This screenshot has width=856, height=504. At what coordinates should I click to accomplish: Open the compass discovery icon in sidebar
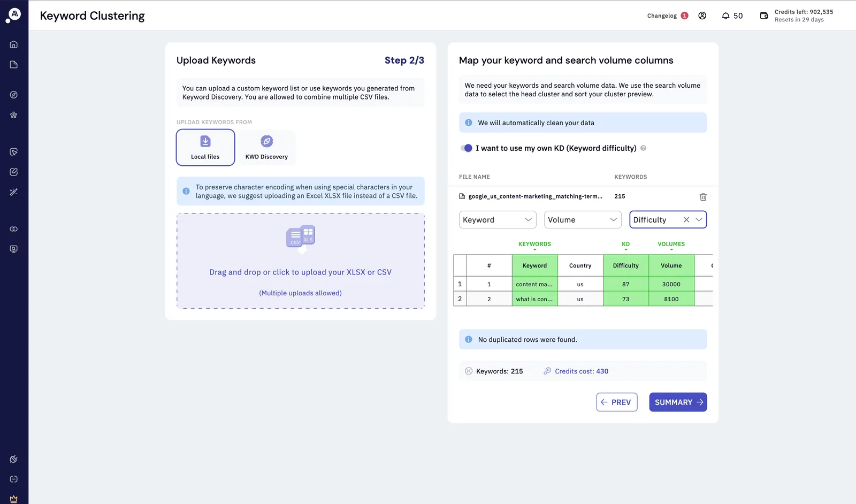14,95
